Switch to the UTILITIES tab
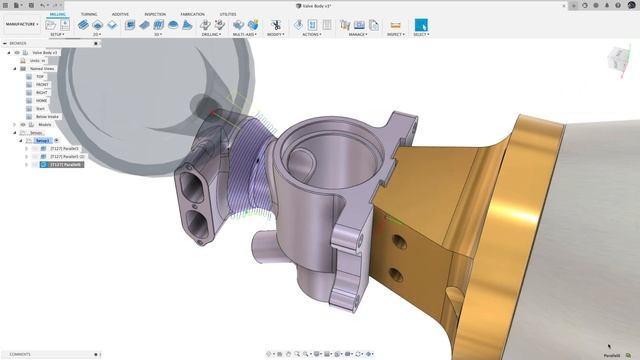This screenshot has width=640, height=360. click(x=228, y=14)
